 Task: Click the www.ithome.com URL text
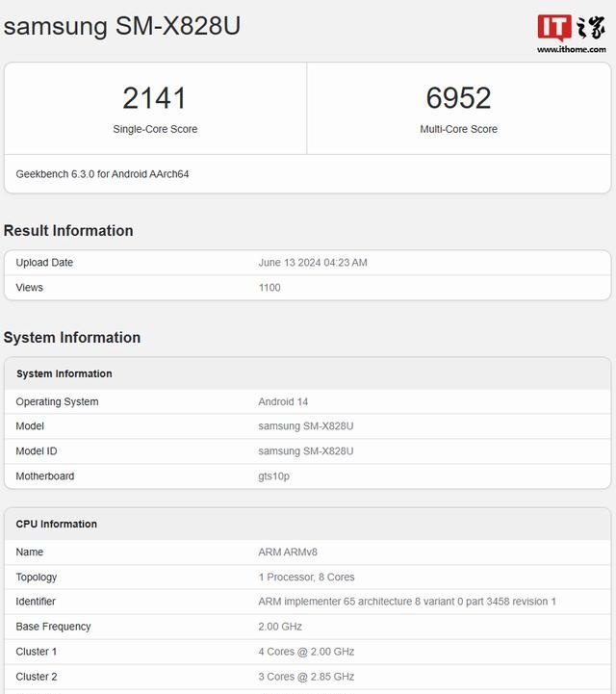pos(571,50)
